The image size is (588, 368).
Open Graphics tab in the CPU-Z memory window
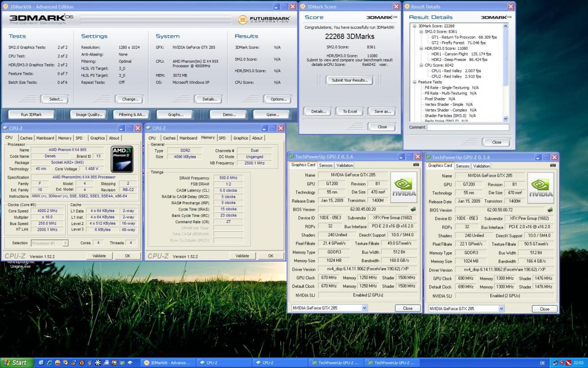click(x=240, y=138)
